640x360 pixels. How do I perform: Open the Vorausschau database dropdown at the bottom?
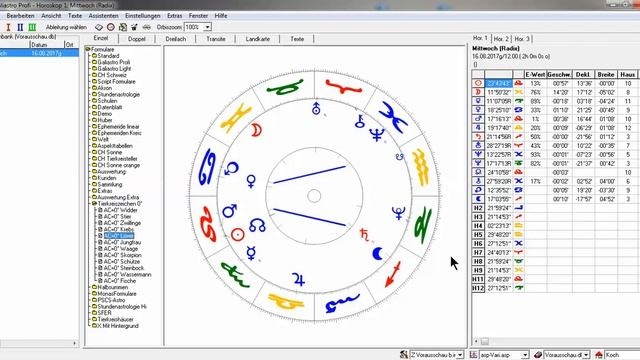pos(586,355)
